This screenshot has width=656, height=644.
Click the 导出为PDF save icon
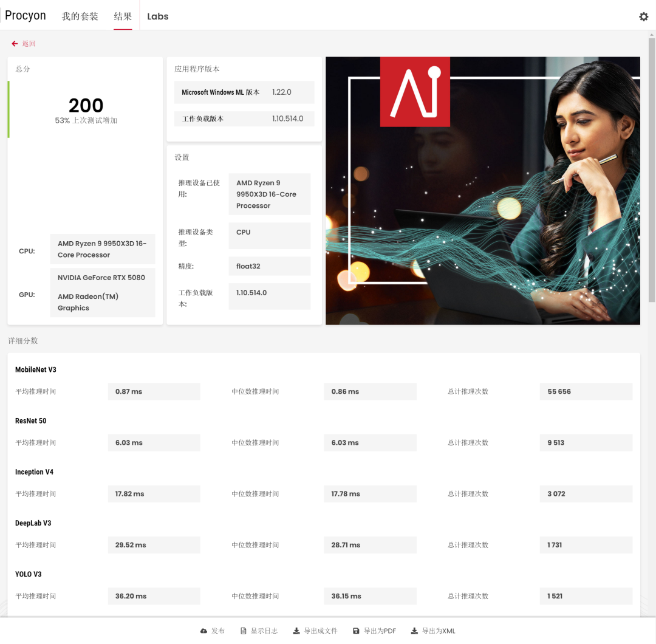coord(356,631)
